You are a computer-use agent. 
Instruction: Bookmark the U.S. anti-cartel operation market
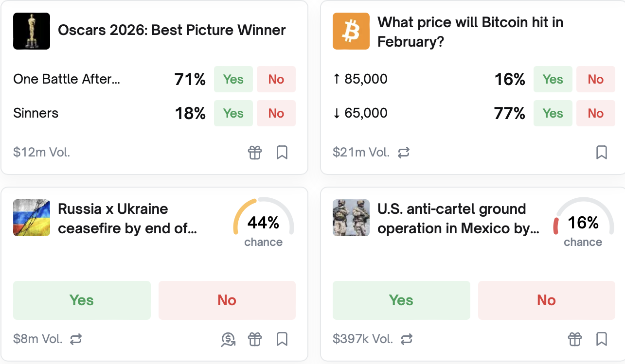pos(602,339)
